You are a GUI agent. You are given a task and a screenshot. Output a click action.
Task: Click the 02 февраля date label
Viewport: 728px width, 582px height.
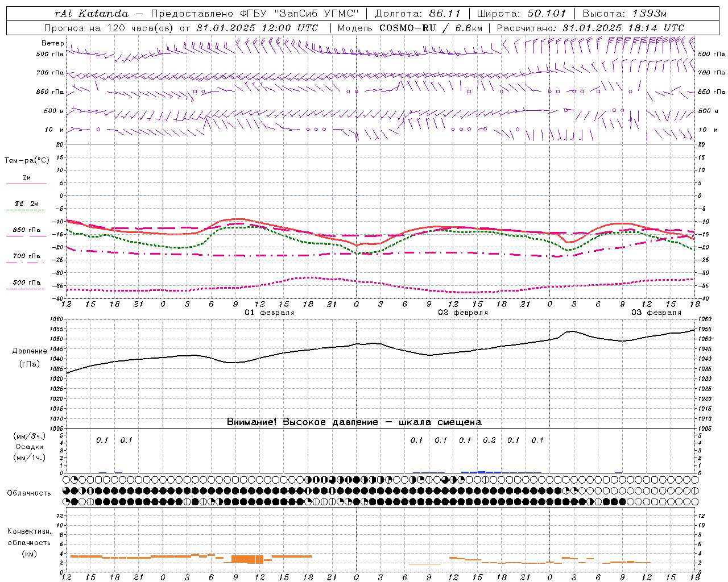[463, 313]
